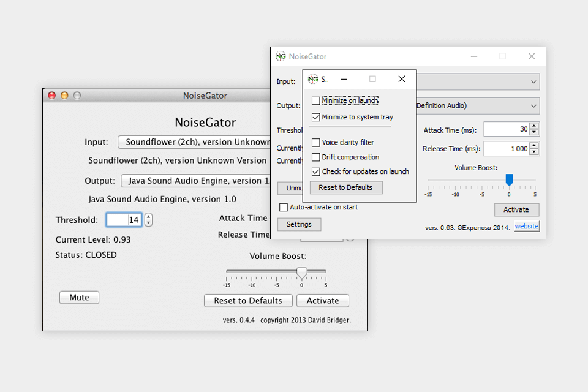The height and width of the screenshot is (392, 588).
Task: Close the Mac NoiseGator window with red button
Action: (x=51, y=96)
